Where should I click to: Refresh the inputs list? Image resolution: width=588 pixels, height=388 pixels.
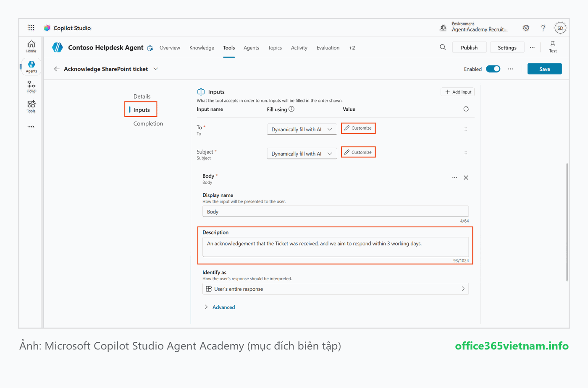click(466, 109)
